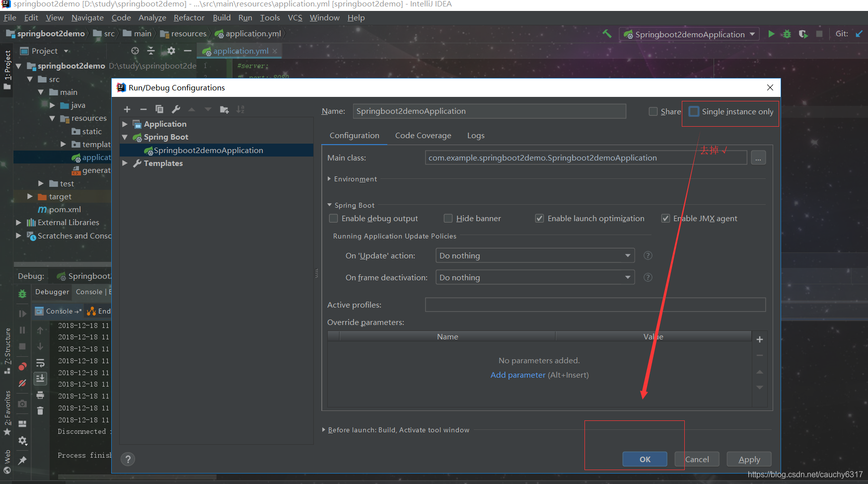
Task: Open the VCS menu
Action: (x=295, y=18)
